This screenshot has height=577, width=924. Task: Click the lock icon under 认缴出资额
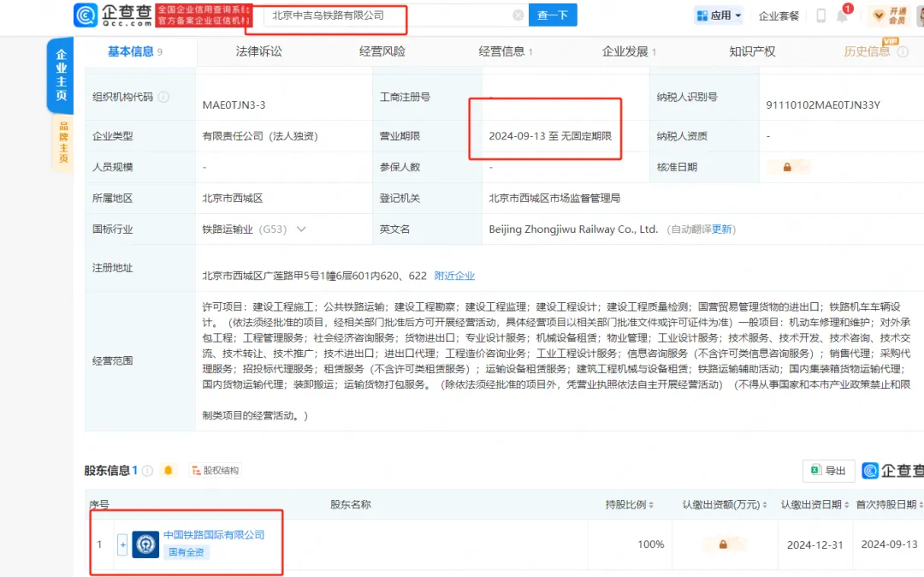click(723, 544)
